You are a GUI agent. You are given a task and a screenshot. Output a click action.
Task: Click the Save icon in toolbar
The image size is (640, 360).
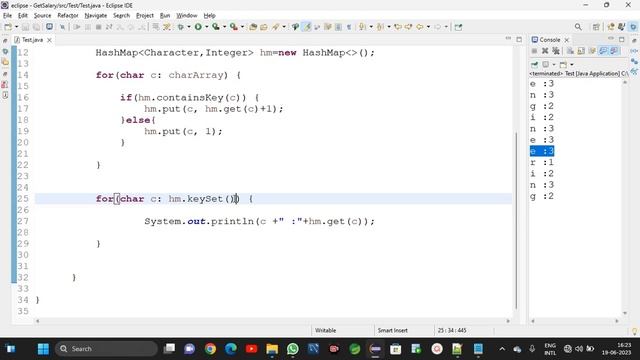pyautogui.click(x=25, y=27)
